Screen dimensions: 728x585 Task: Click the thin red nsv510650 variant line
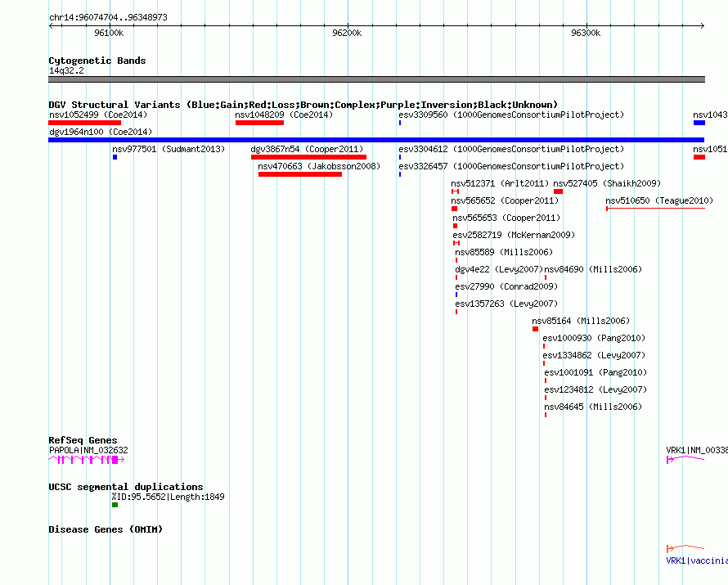pyautogui.click(x=655, y=209)
